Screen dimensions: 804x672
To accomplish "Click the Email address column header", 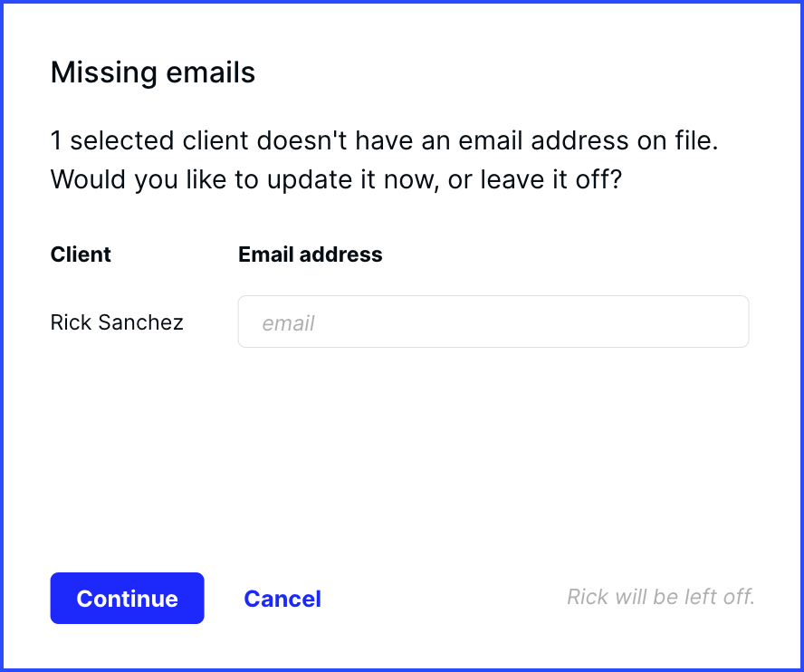I will [311, 254].
